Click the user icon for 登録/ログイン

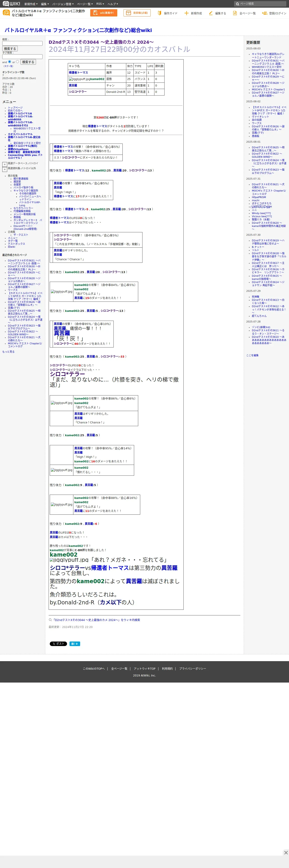click(264, 13)
